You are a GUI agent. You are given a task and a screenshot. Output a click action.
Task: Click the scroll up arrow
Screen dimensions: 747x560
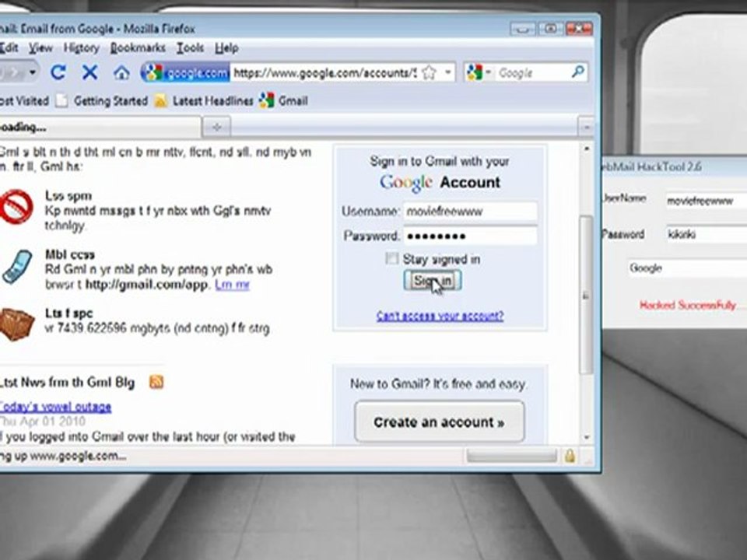(x=587, y=149)
